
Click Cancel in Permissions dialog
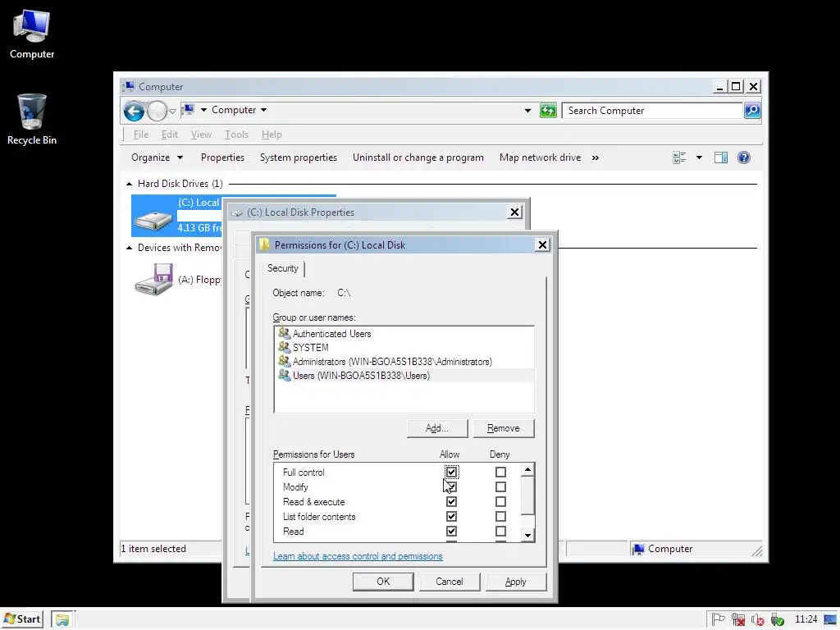click(x=450, y=582)
